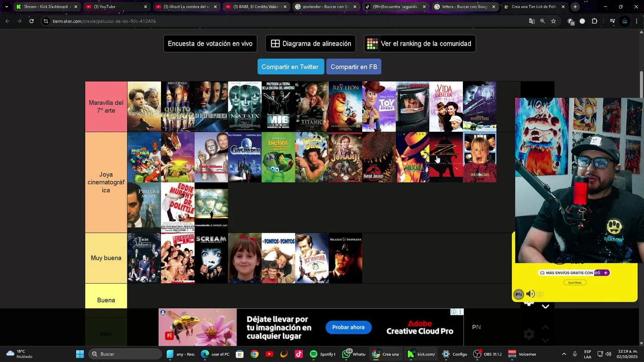Open OBS 31.1.2 from the taskbar

(488, 354)
